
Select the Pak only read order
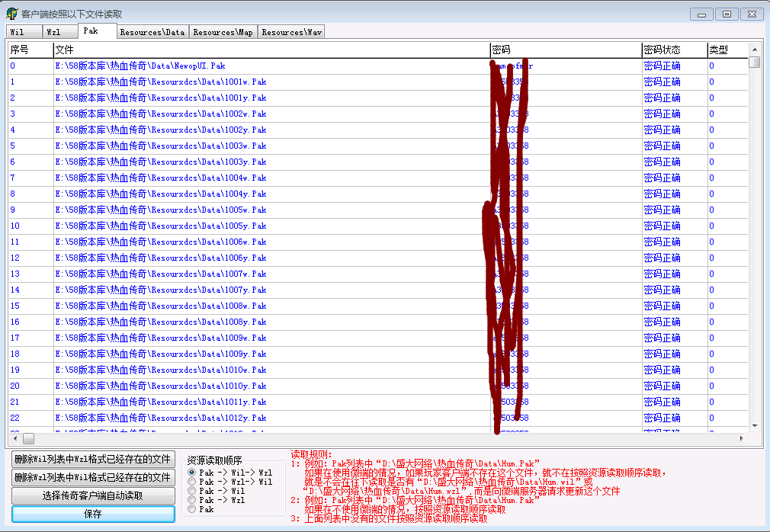click(x=201, y=509)
